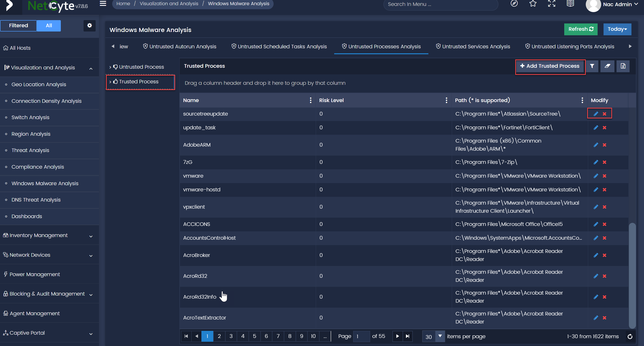Refresh the grid via pager icon

(x=630, y=337)
